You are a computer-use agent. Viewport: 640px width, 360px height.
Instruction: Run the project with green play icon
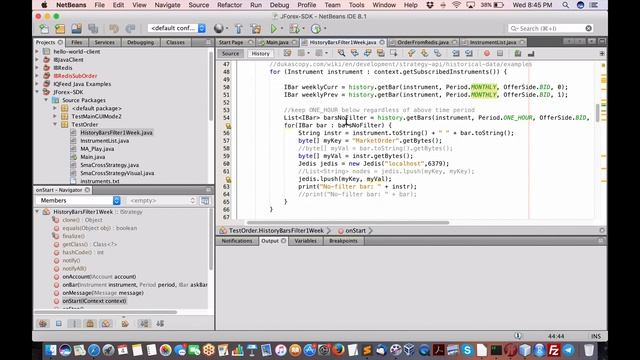(273, 29)
